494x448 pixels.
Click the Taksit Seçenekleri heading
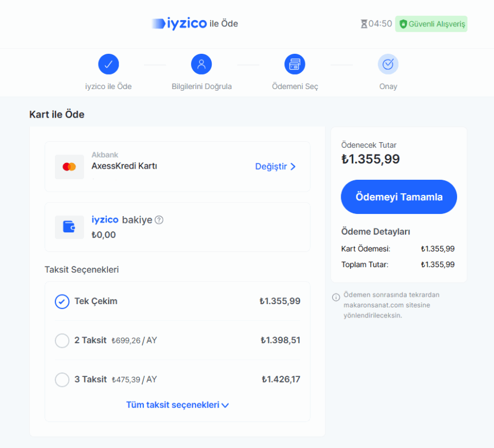pos(82,270)
